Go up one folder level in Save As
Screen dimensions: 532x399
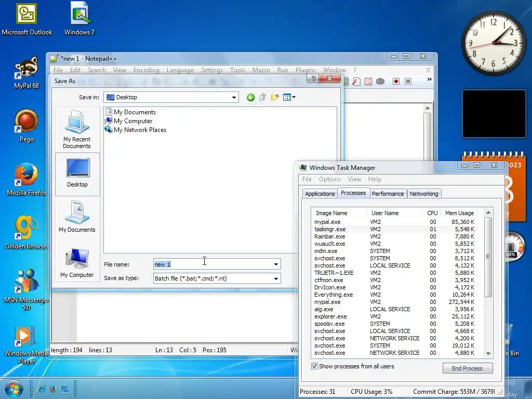pos(262,98)
